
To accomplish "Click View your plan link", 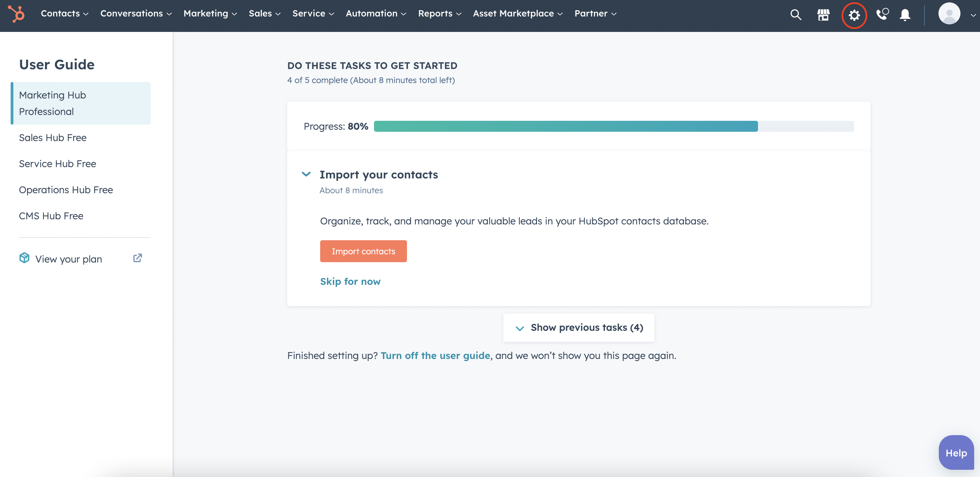I will coord(69,259).
